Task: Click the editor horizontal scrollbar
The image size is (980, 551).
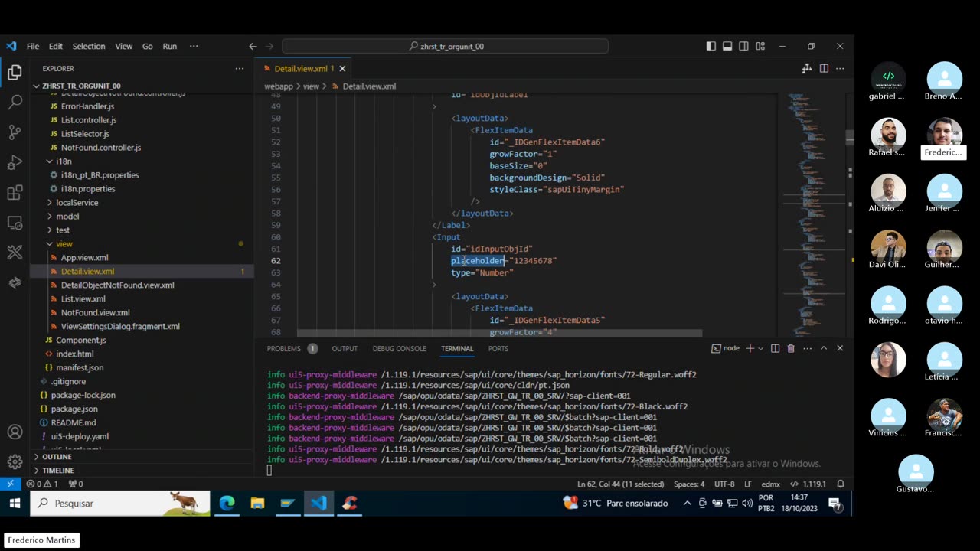Action: [499, 334]
